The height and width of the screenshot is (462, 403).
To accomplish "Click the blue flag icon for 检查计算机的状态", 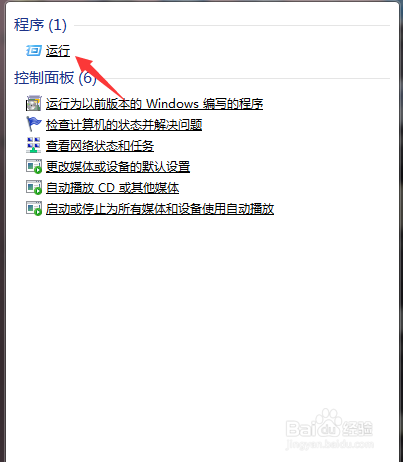I will pyautogui.click(x=34, y=124).
